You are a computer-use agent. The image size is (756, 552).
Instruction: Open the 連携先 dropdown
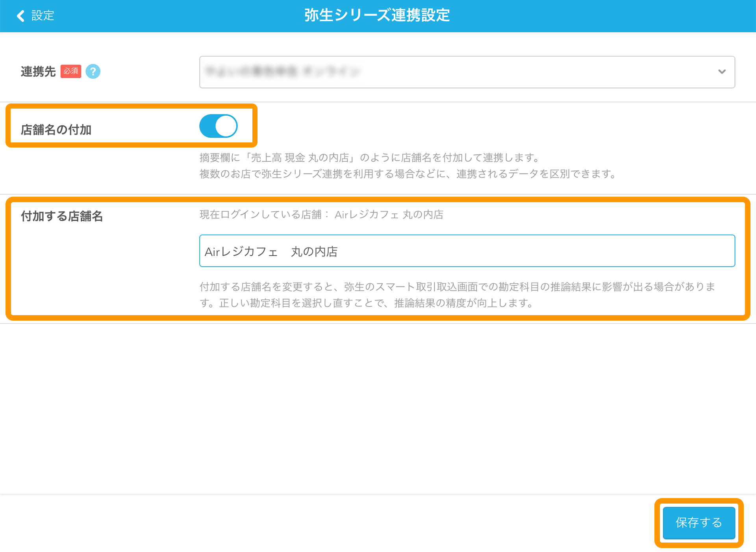click(467, 72)
